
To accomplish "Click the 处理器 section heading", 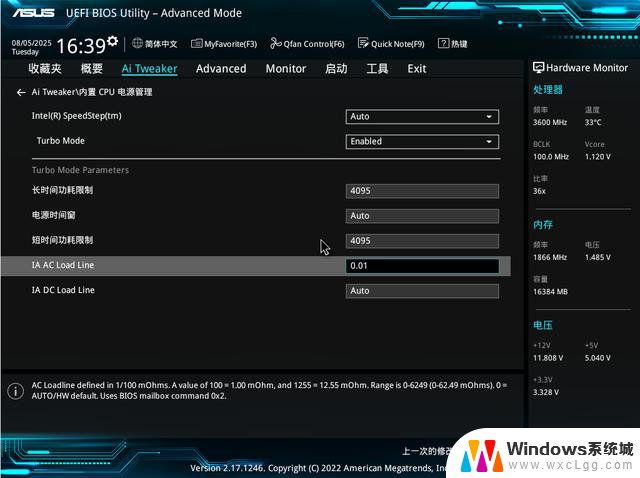I will click(x=548, y=89).
